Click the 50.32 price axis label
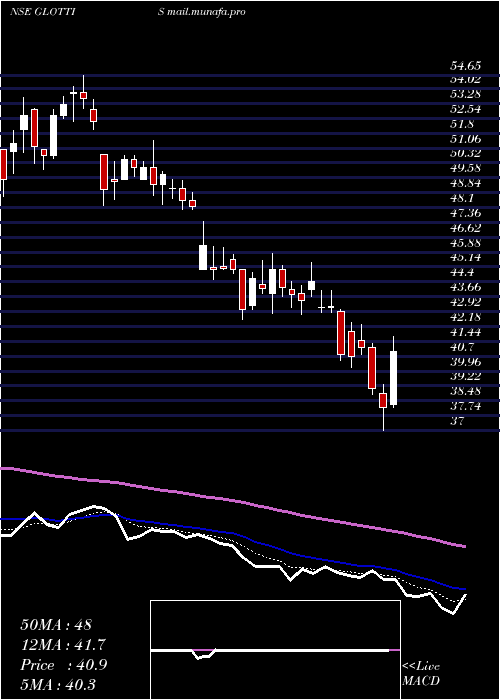500x700 pixels. point(465,154)
